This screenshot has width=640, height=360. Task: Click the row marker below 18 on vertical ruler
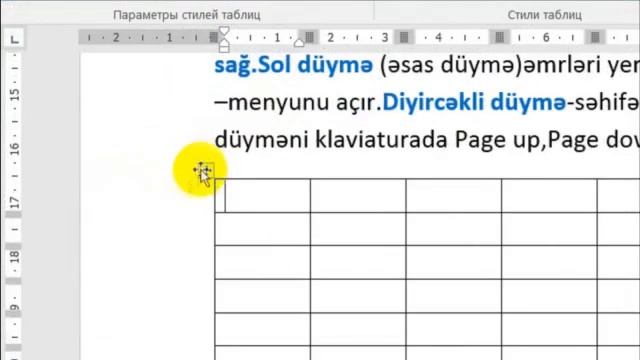[13, 281]
